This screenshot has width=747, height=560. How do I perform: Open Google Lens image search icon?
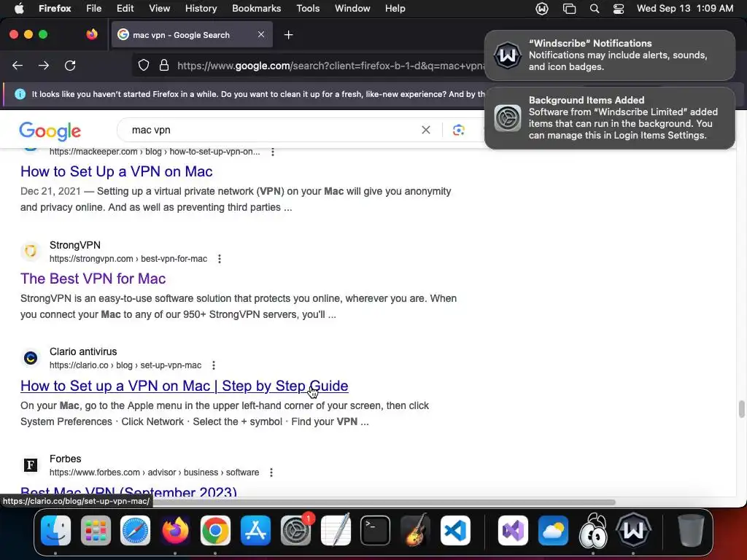458,130
